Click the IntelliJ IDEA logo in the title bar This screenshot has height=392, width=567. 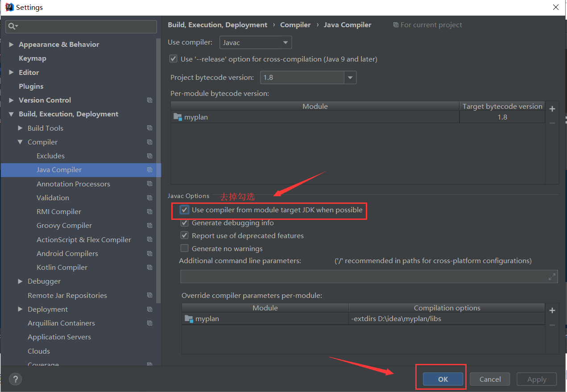point(10,7)
